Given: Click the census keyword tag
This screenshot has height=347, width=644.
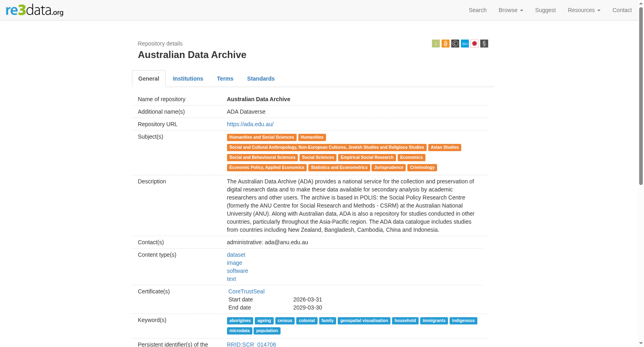Looking at the screenshot, I should [x=285, y=321].
